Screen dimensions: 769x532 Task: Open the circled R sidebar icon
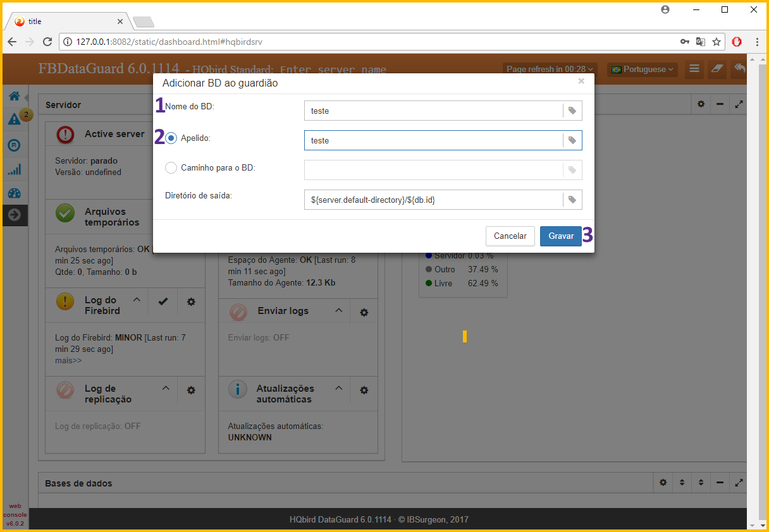[14, 145]
